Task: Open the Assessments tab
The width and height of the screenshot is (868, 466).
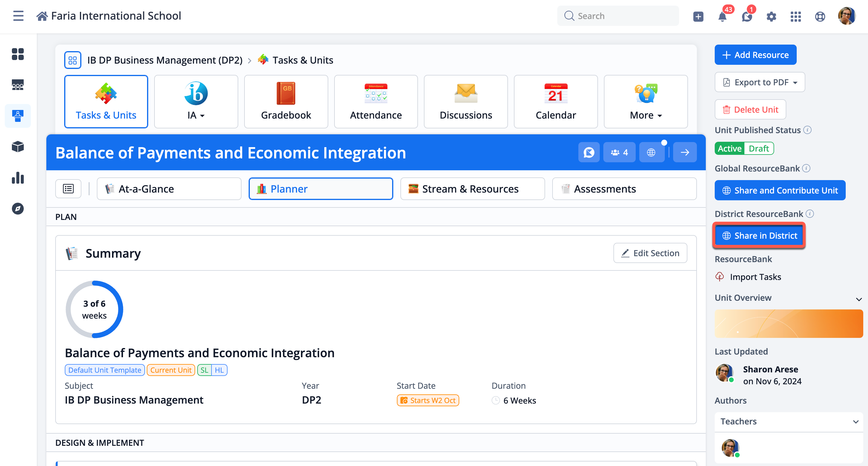Action: (x=624, y=189)
